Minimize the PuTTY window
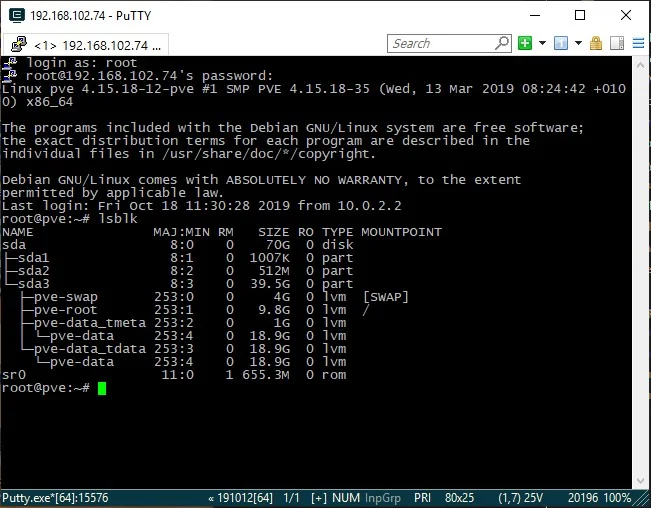The image size is (651, 508). [535, 15]
